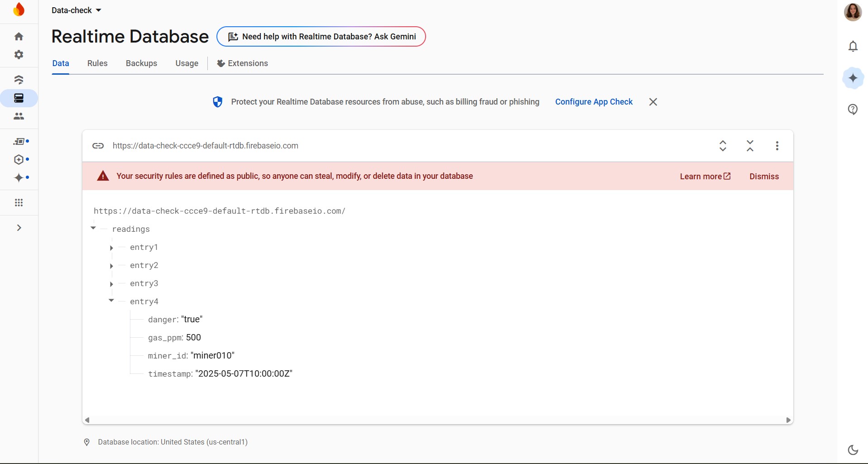Open Authentication users sidebar icon

coord(19,116)
